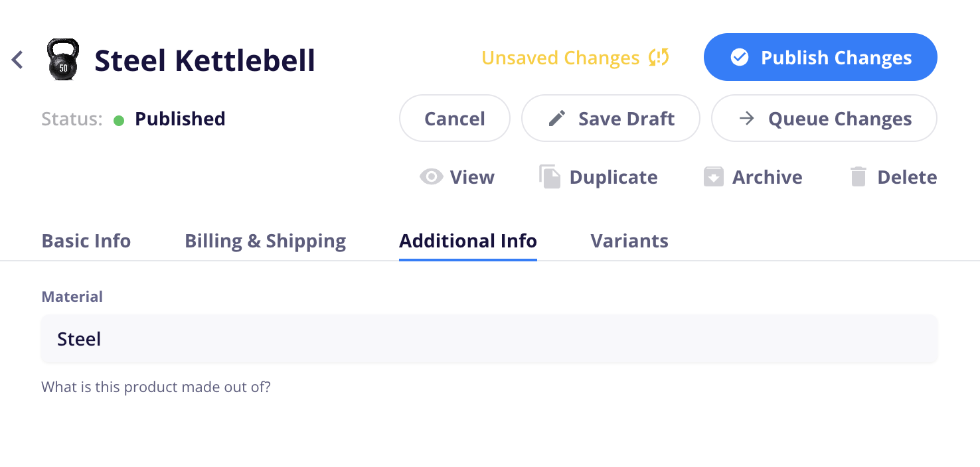Click the kettlebell product thumbnail
Image resolution: width=980 pixels, height=467 pixels.
63,58
